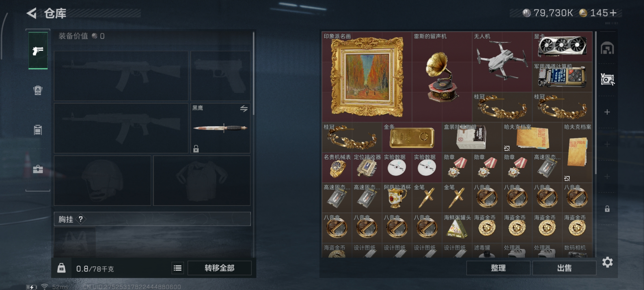Add currency with the plus after 145
644x290 pixels.
(613, 13)
